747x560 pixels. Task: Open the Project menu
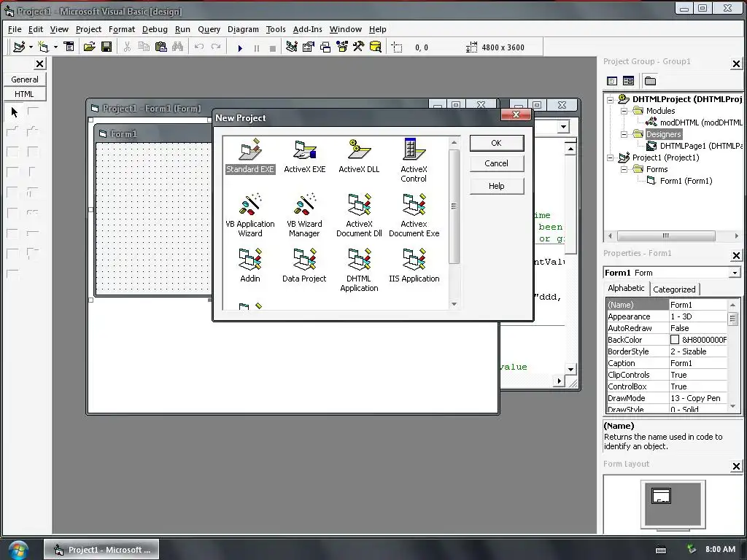[88, 29]
